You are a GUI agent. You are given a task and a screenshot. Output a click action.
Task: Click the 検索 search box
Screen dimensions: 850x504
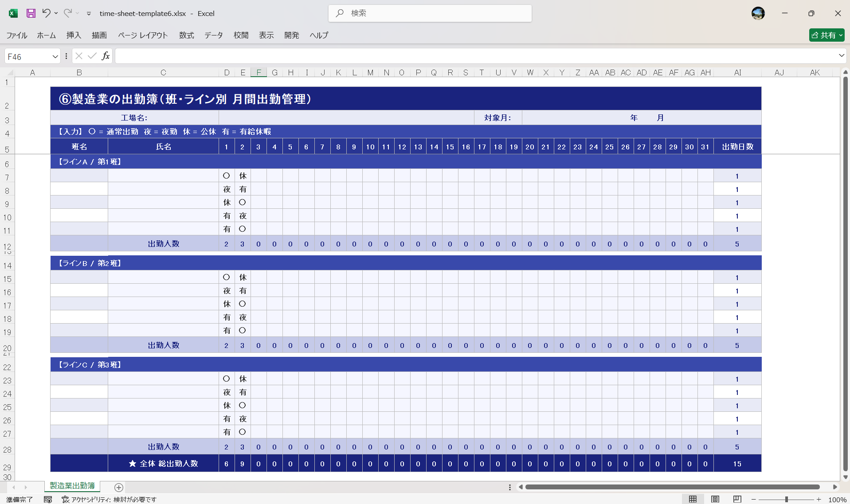[430, 13]
